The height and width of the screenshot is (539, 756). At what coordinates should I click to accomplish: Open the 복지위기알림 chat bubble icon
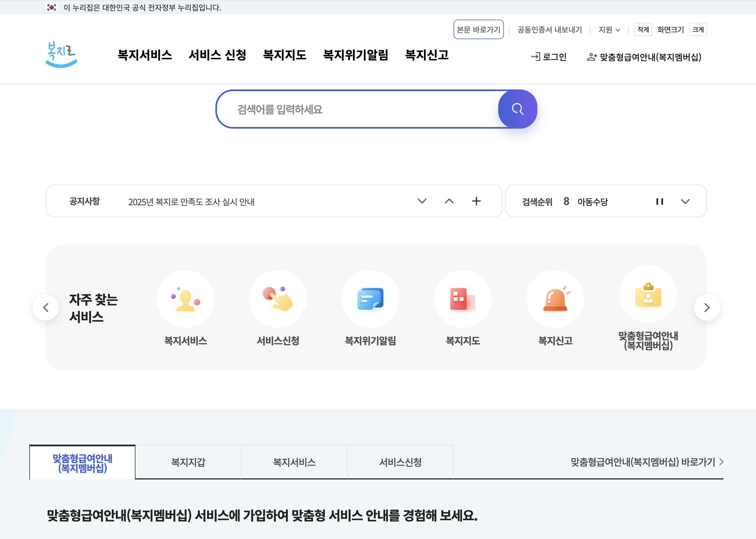pyautogui.click(x=370, y=299)
